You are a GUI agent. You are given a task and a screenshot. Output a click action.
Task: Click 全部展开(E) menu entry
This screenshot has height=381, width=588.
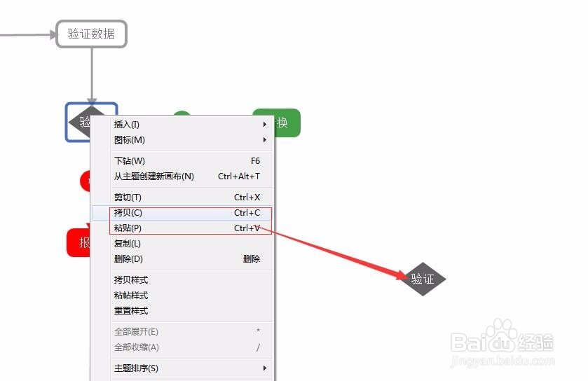click(182, 331)
